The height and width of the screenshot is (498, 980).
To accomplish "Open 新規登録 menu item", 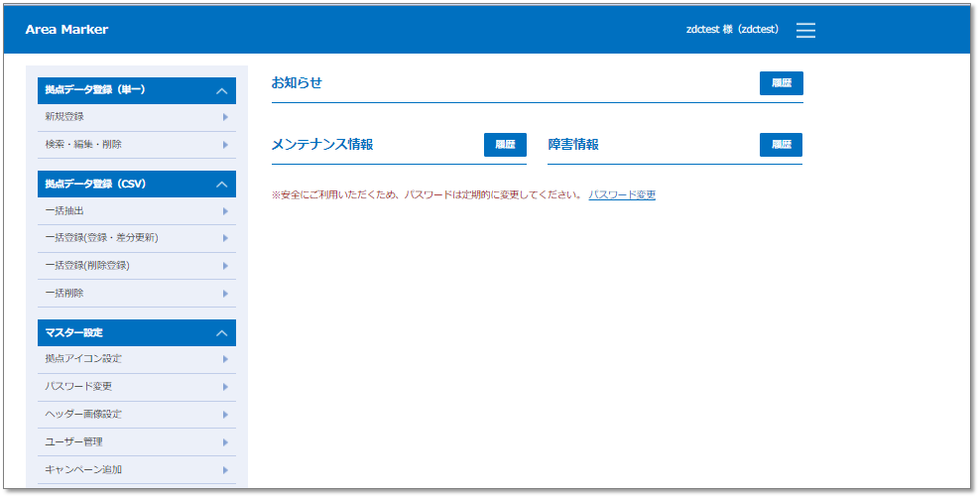I will click(137, 117).
